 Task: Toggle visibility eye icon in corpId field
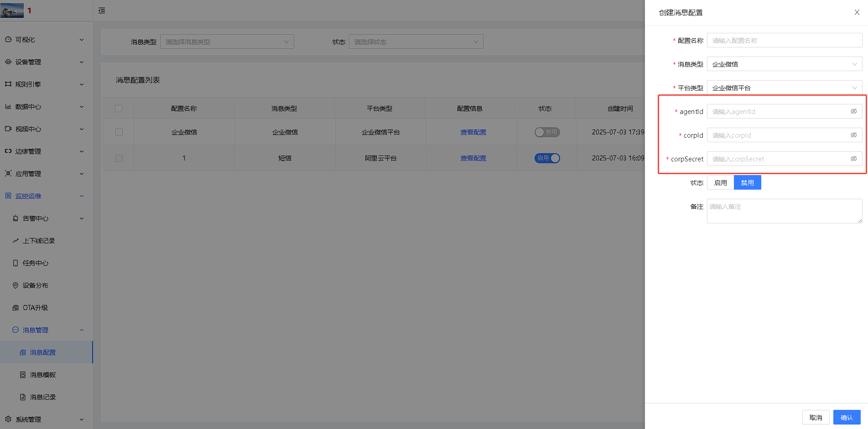tap(853, 135)
